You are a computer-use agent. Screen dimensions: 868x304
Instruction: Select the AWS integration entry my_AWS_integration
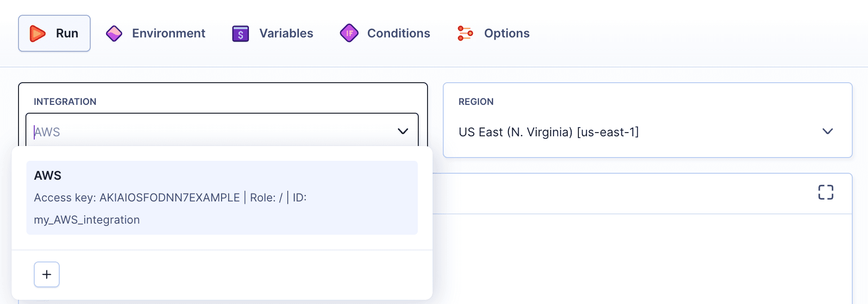[222, 197]
